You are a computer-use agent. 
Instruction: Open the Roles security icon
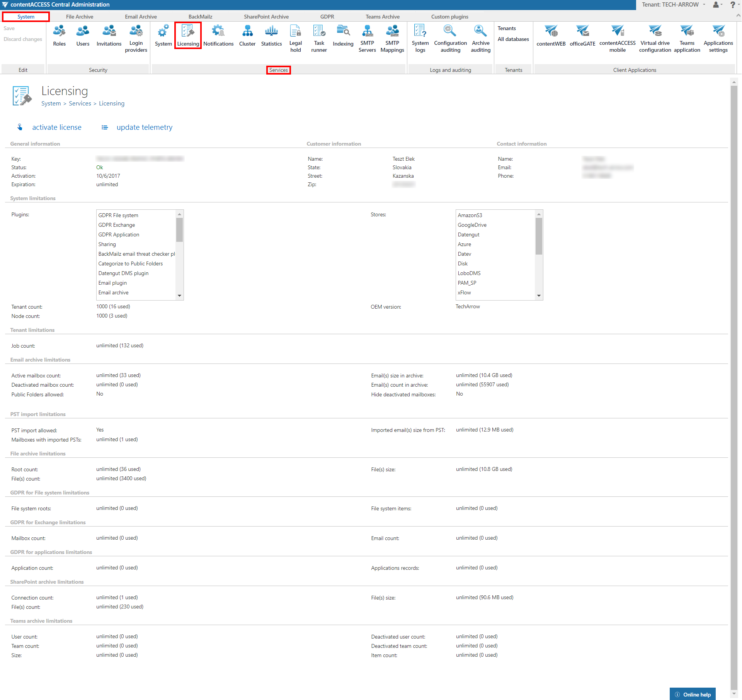click(59, 36)
